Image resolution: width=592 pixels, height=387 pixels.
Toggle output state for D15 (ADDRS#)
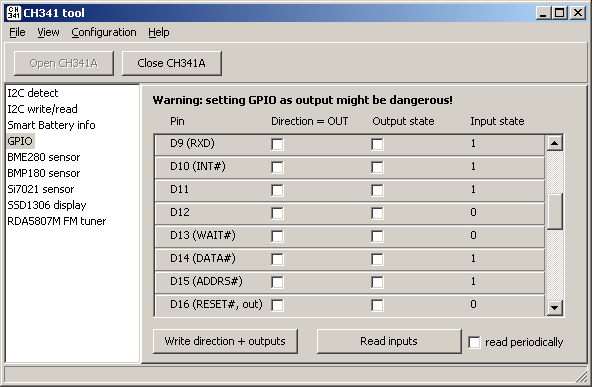click(x=377, y=282)
